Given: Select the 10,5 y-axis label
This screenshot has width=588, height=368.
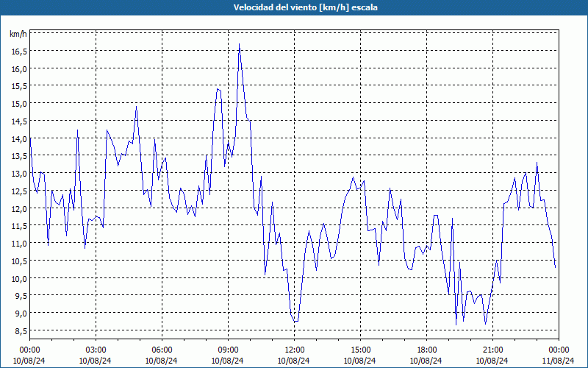Looking at the screenshot, I should pos(19,261).
